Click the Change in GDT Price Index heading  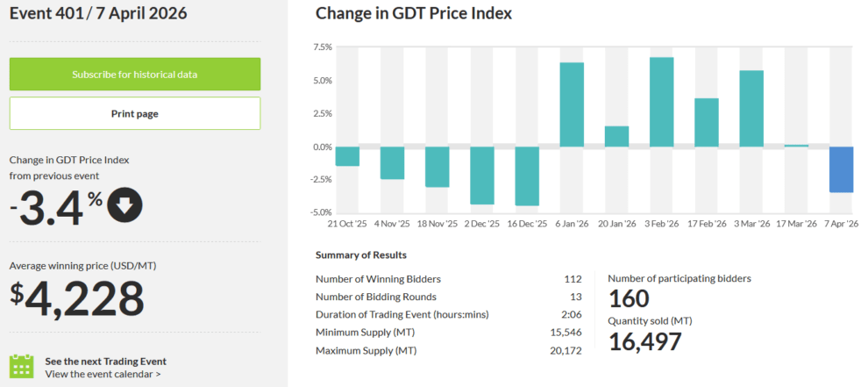click(x=413, y=14)
